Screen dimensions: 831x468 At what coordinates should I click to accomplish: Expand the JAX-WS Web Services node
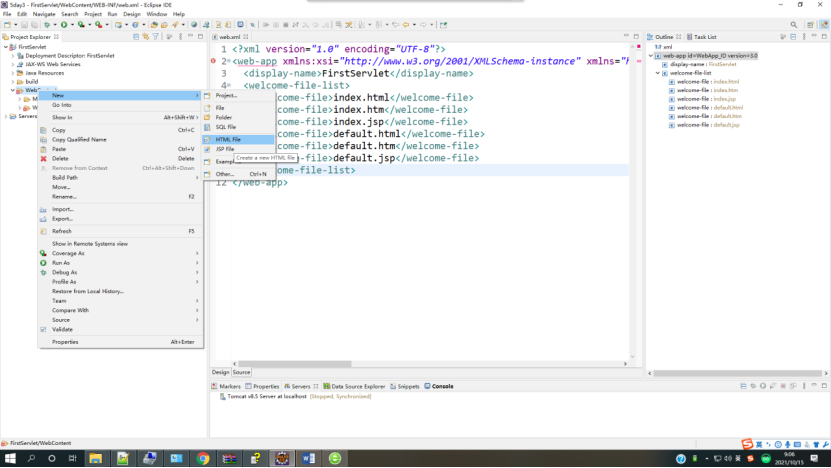tap(13, 64)
